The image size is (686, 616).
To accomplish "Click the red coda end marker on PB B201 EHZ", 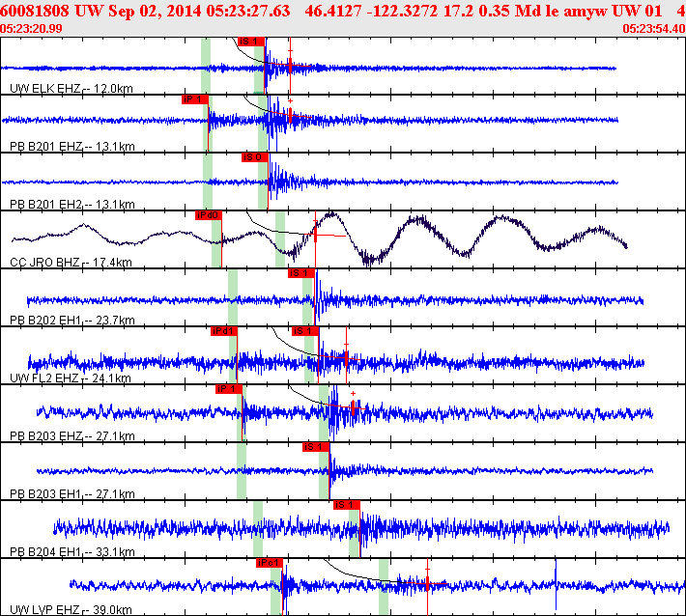I will (291, 116).
